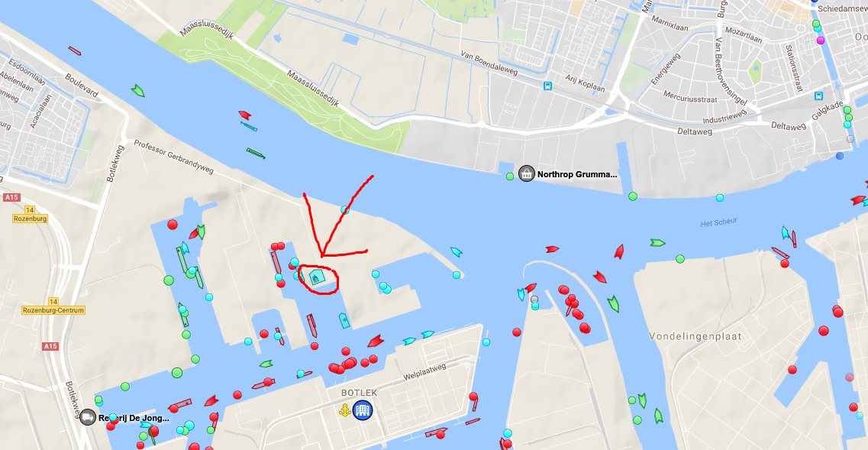Screen dimensions: 868x450
Task: Select the magenta dot marker near Schiedam
Action: [821, 40]
